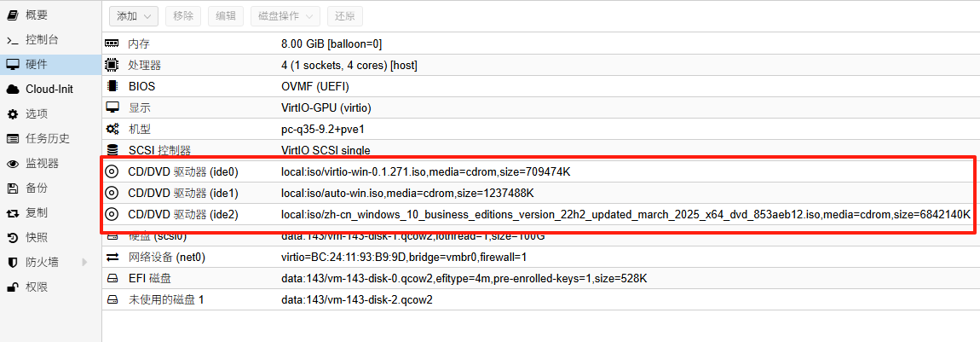Open the Cloud-Init section
This screenshot has height=342, width=980.
(x=48, y=89)
